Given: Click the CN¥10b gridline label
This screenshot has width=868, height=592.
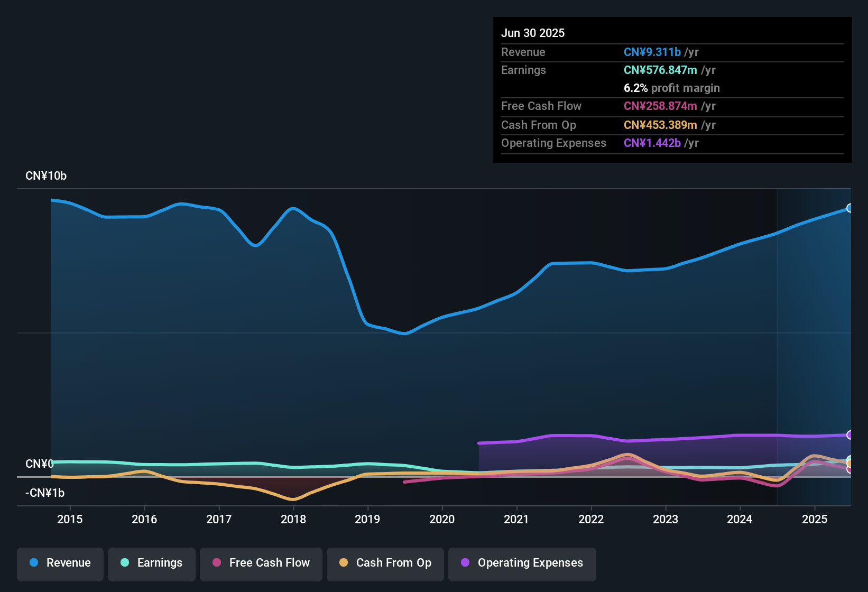Looking at the screenshot, I should click(47, 175).
